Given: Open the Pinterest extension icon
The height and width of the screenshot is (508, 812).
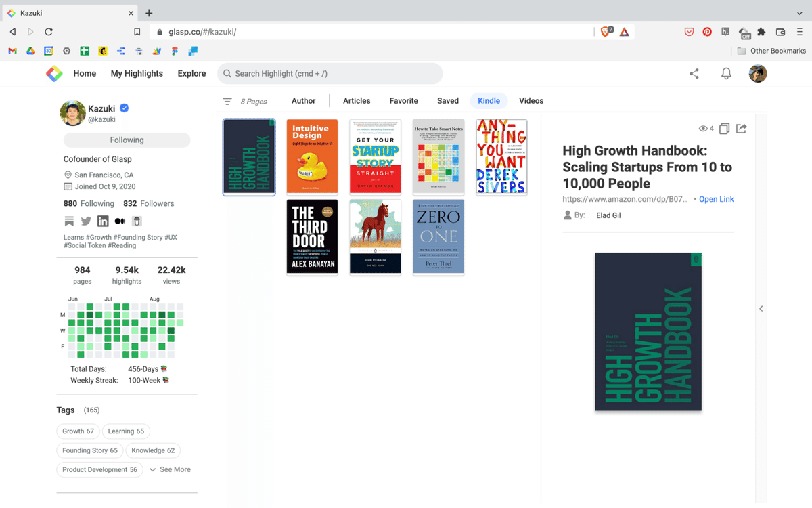Looking at the screenshot, I should click(x=707, y=32).
